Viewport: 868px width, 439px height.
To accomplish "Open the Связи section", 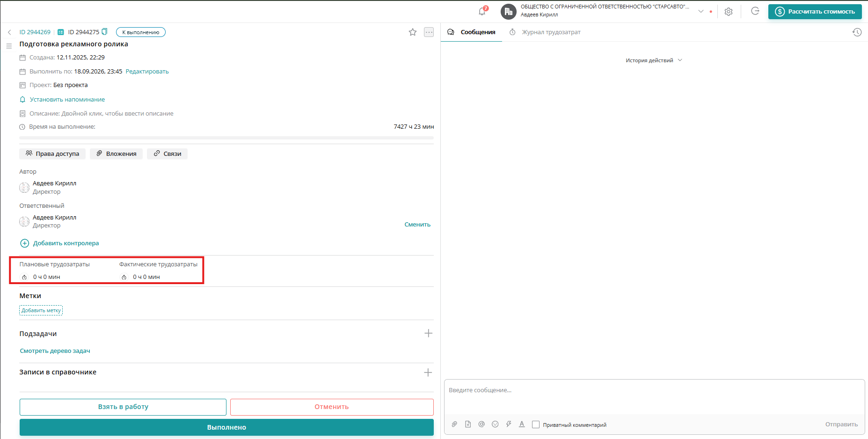I will [x=167, y=154].
